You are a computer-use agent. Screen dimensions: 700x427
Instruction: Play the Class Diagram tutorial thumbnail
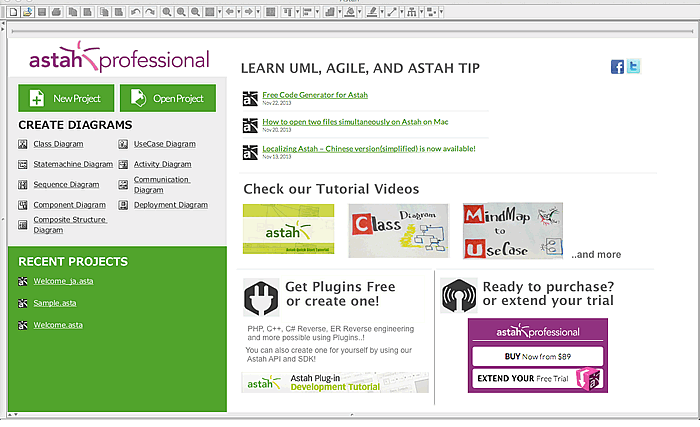(x=399, y=230)
